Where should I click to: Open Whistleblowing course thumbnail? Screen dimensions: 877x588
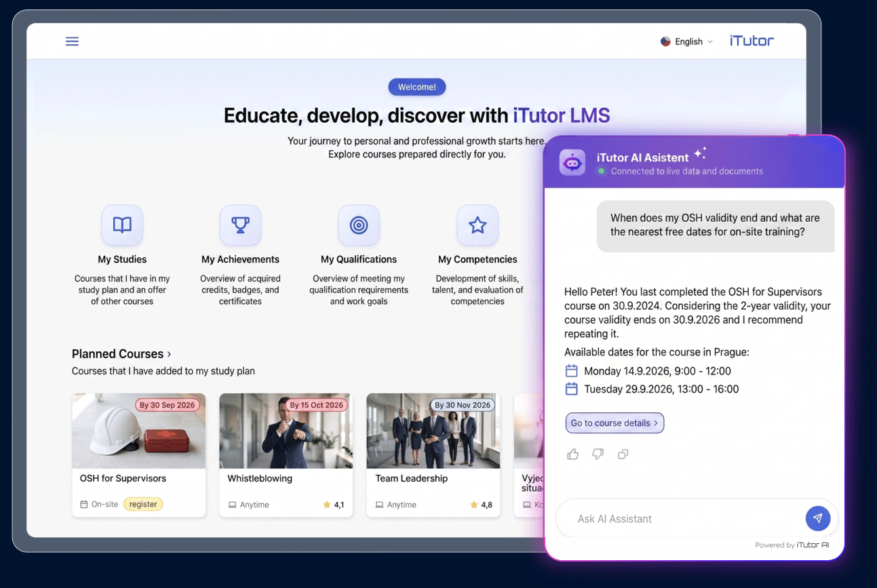point(286,431)
